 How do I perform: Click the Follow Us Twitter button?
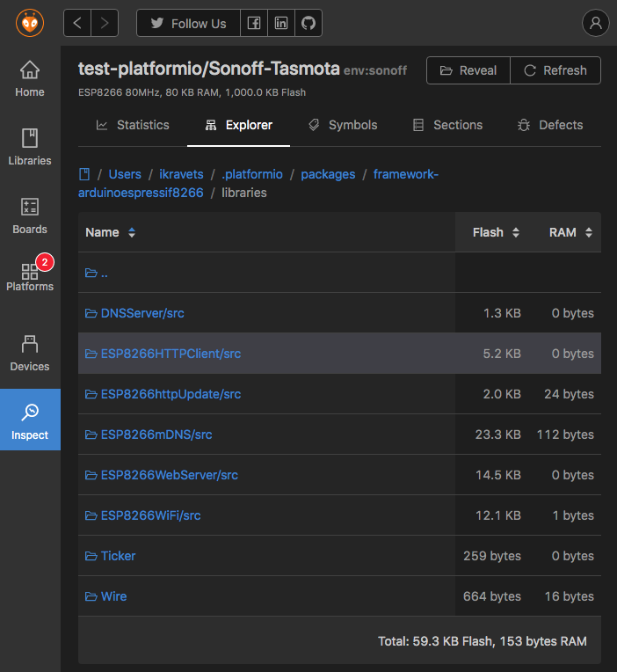point(188,23)
